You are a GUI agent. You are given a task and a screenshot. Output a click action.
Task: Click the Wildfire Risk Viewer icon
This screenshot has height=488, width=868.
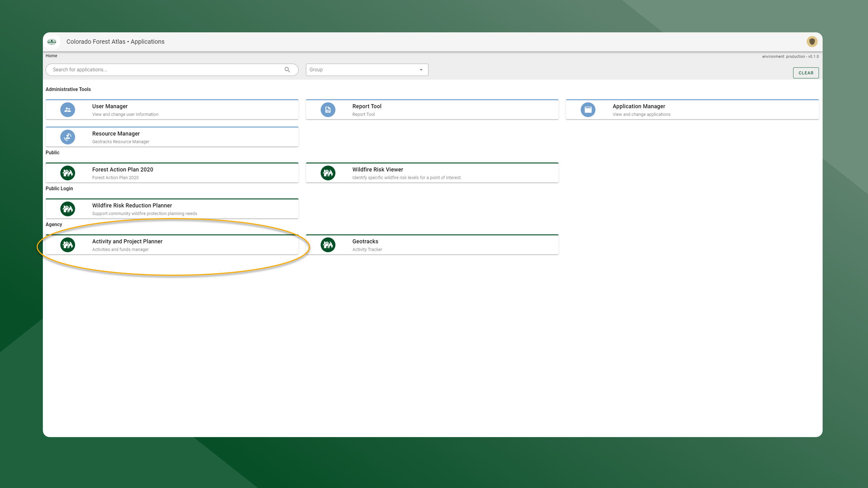coord(327,173)
